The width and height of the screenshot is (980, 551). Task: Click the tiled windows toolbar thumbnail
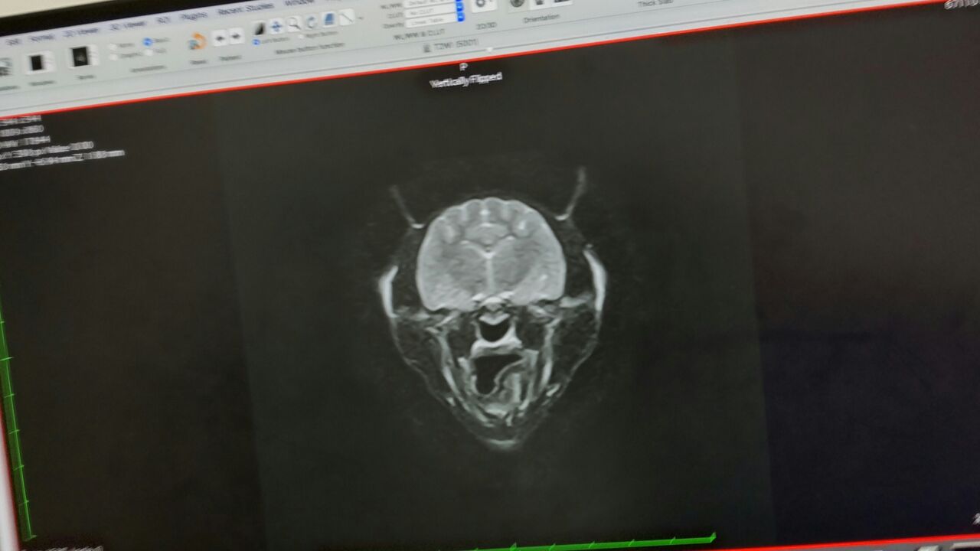click(41, 64)
